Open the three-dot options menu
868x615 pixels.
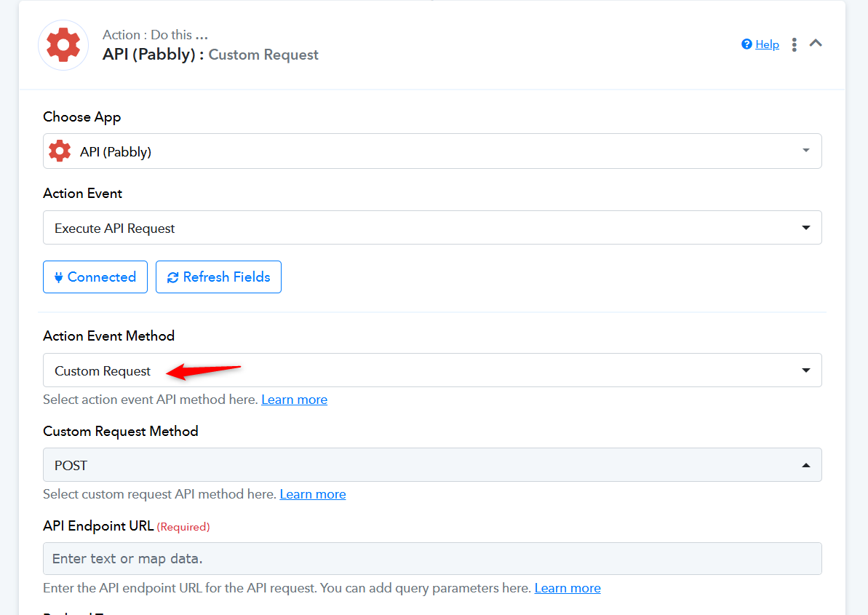[x=794, y=44]
